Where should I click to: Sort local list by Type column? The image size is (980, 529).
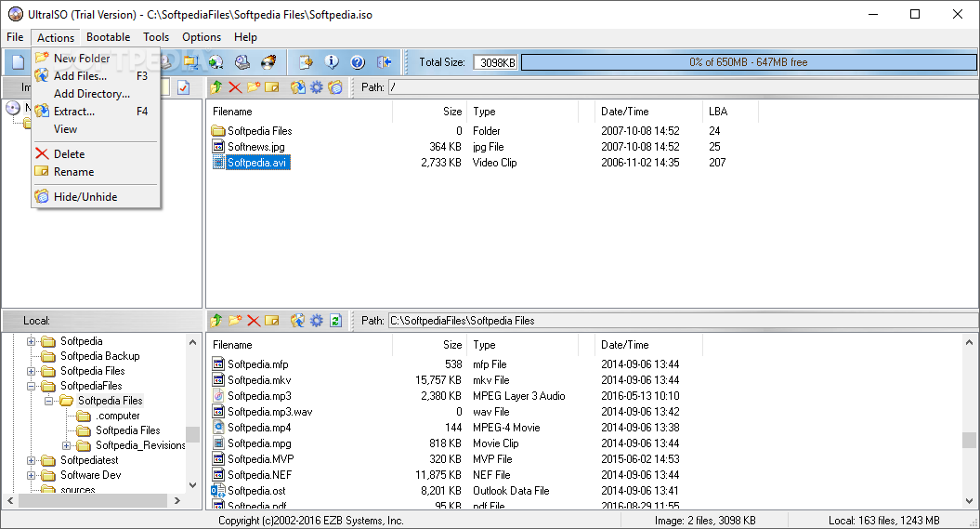(522, 345)
